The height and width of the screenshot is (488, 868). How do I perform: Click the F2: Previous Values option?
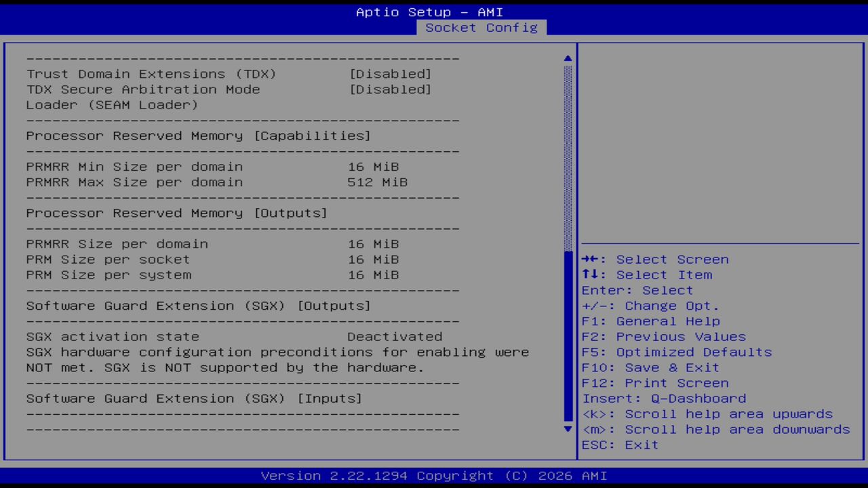click(x=663, y=336)
